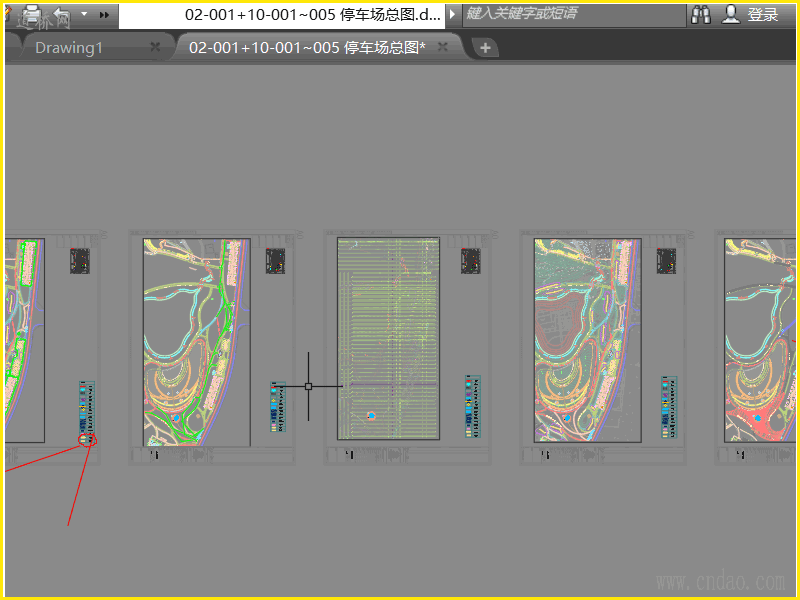800x600 pixels.
Task: Select the 02-001+10-001~005 停车场总图 file tab
Action: tap(307, 47)
